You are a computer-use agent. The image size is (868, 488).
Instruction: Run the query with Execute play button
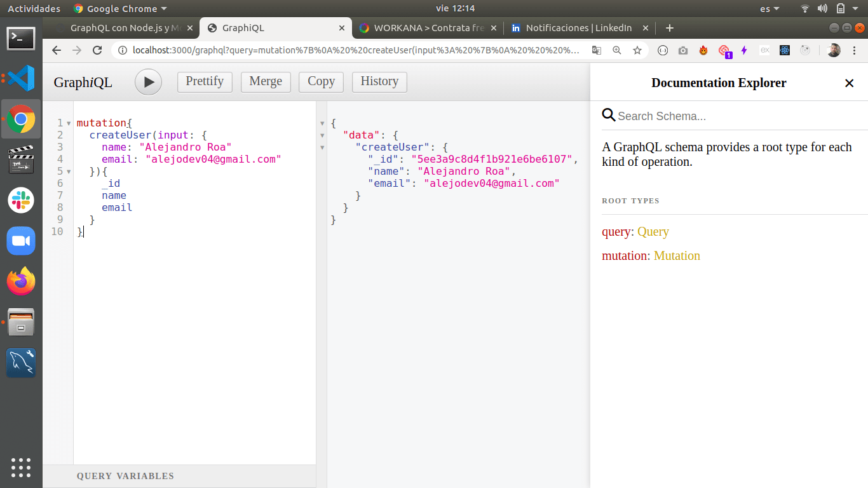(x=148, y=82)
